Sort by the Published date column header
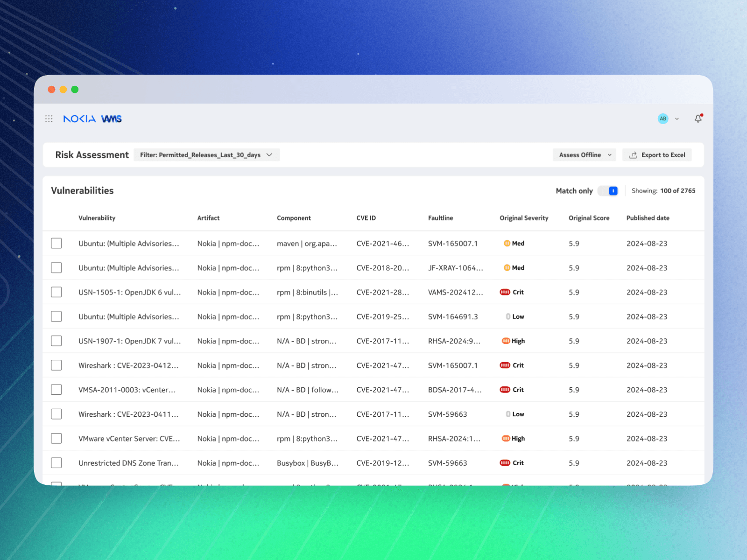Viewport: 747px width, 560px height. (648, 218)
